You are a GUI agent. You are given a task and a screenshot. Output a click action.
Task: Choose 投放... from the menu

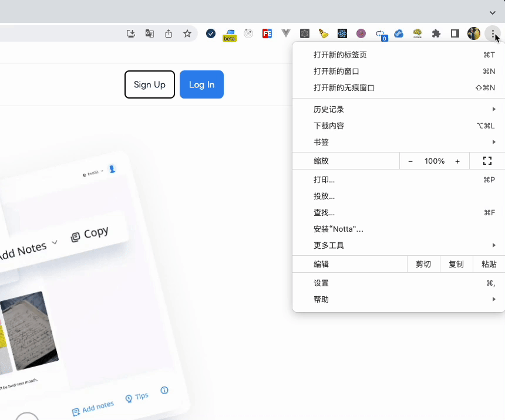coord(399,197)
